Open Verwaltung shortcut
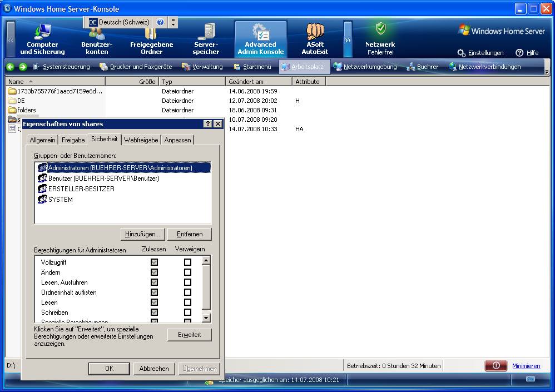 (202, 67)
